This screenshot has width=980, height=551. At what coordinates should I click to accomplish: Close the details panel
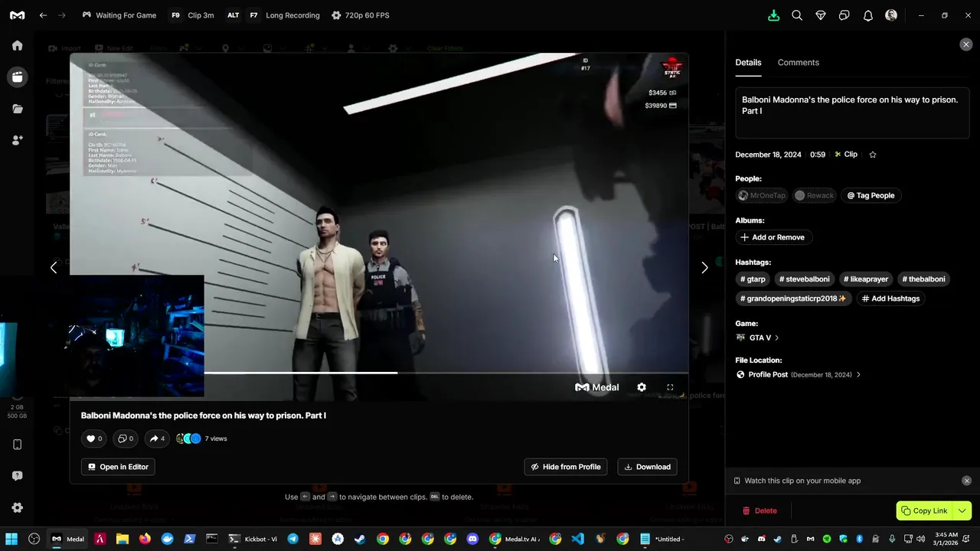(966, 44)
